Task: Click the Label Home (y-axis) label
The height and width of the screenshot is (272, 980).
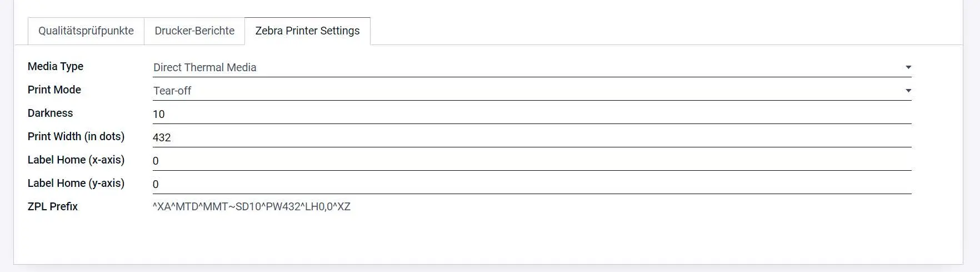Action: pyautogui.click(x=76, y=183)
